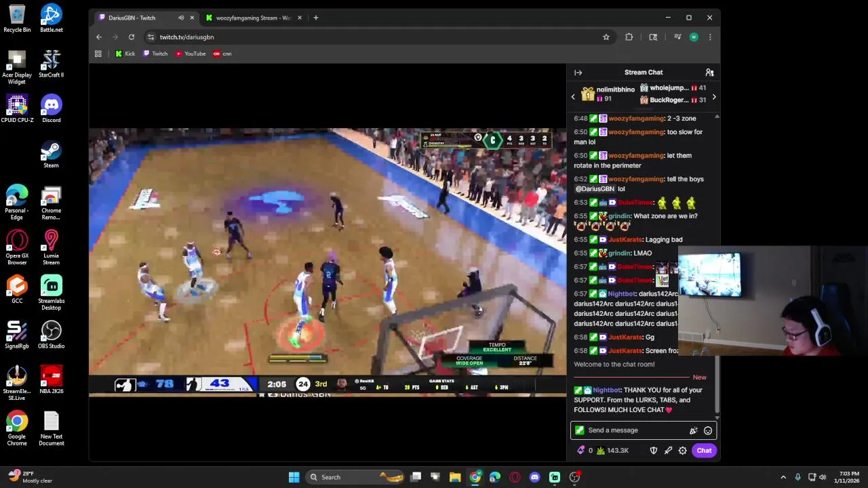The image size is (868, 488).
Task: Open channel points 143.3K balance
Action: (x=612, y=450)
